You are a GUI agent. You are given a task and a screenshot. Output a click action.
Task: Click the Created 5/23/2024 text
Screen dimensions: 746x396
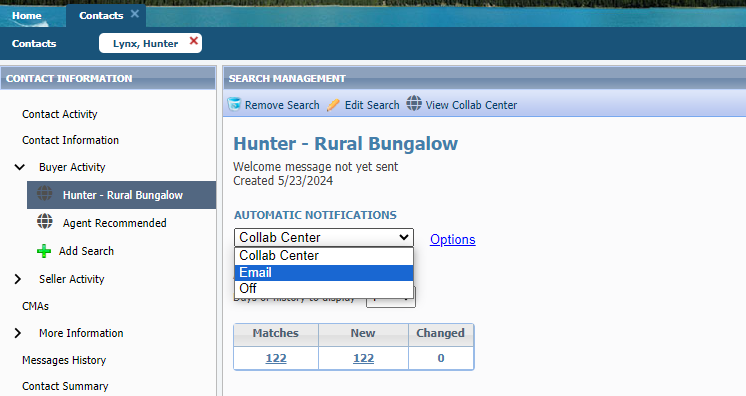pyautogui.click(x=283, y=181)
